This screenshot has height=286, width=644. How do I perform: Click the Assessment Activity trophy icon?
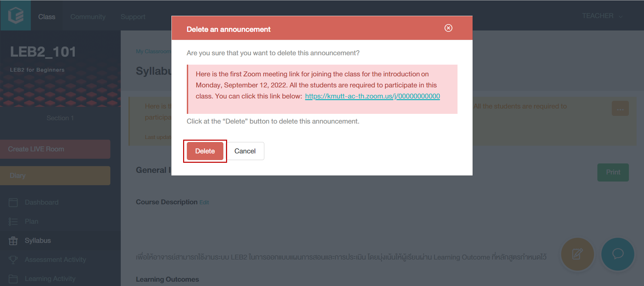13,260
